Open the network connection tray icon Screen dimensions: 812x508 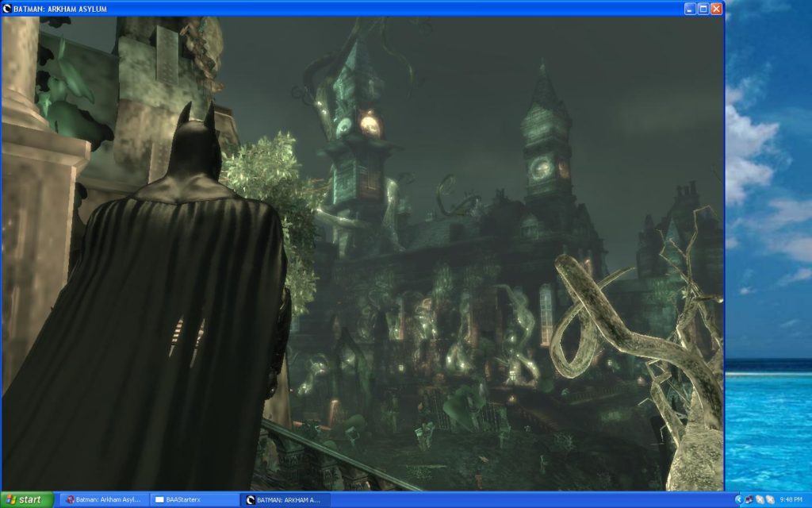click(749, 500)
